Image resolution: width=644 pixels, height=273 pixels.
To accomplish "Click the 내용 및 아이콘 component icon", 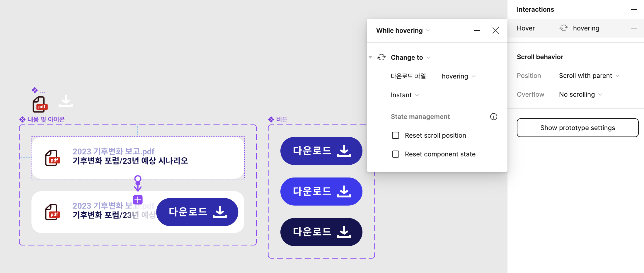I will 22,120.
